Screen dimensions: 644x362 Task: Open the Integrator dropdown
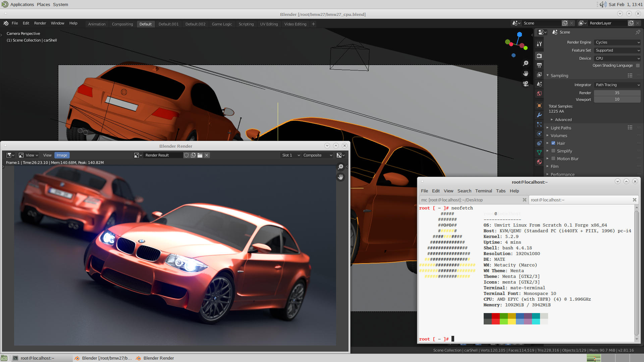click(x=617, y=85)
